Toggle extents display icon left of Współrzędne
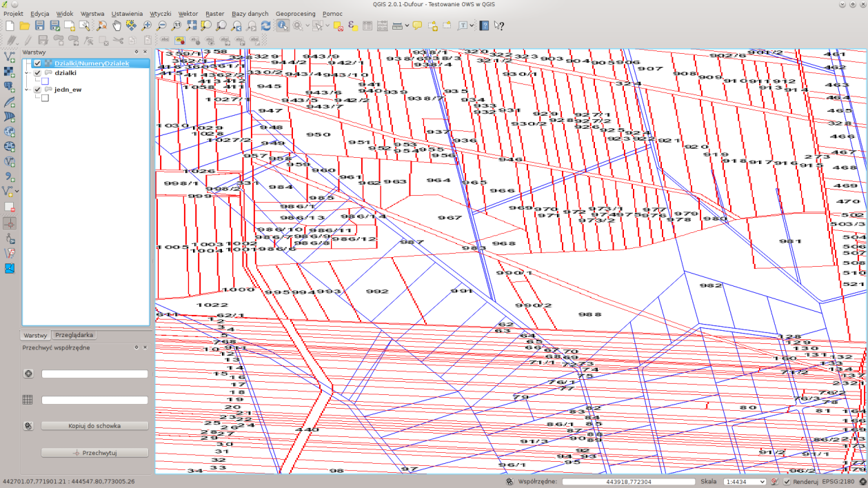This screenshot has width=868, height=488. click(509, 482)
